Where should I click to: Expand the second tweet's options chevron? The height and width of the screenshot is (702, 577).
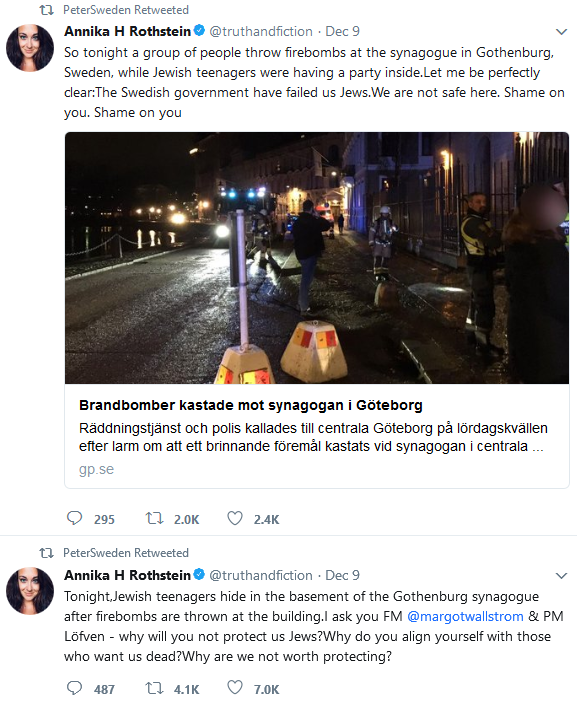coord(561,575)
